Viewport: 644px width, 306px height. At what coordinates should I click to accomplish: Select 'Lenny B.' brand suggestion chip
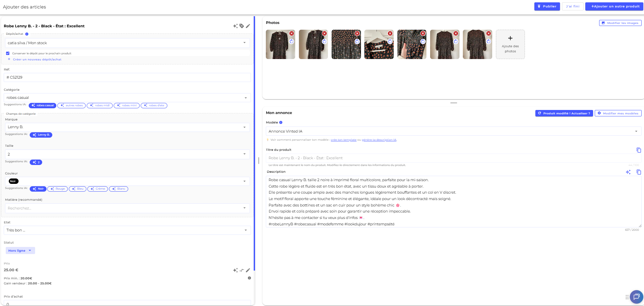pos(41,135)
